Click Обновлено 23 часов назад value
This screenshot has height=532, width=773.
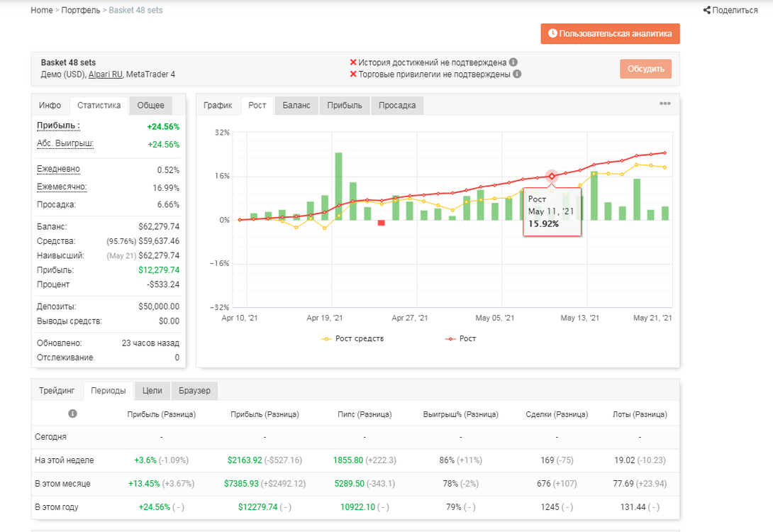point(150,343)
